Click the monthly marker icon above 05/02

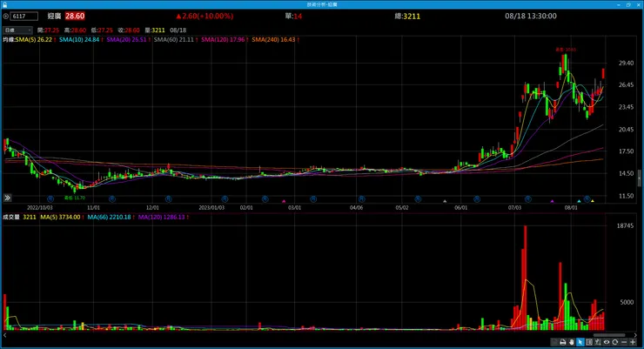[x=418, y=199]
